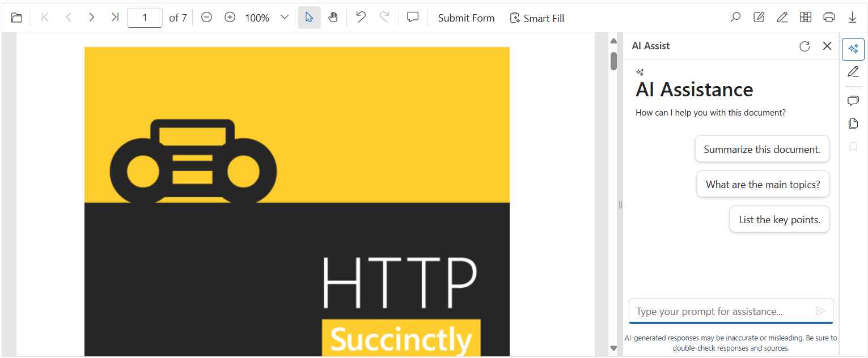Viewport: 868px width, 358px height.
Task: Activate Smart Fill
Action: (536, 18)
